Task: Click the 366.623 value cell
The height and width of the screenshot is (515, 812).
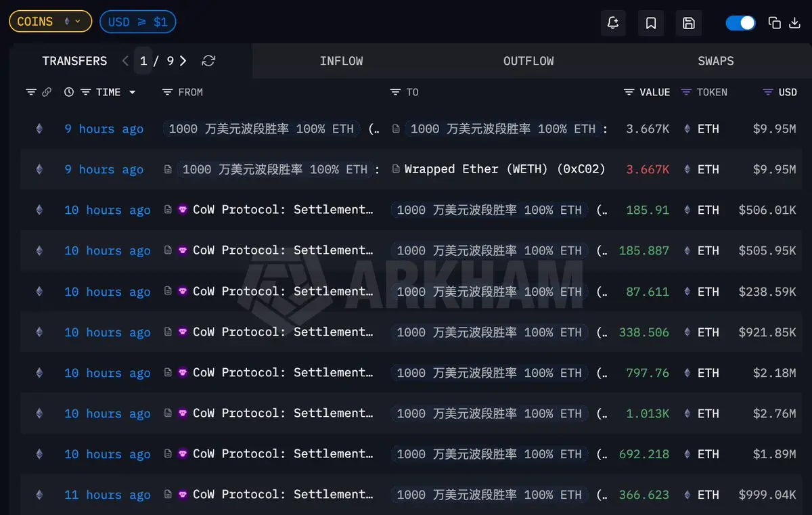Action: point(644,495)
